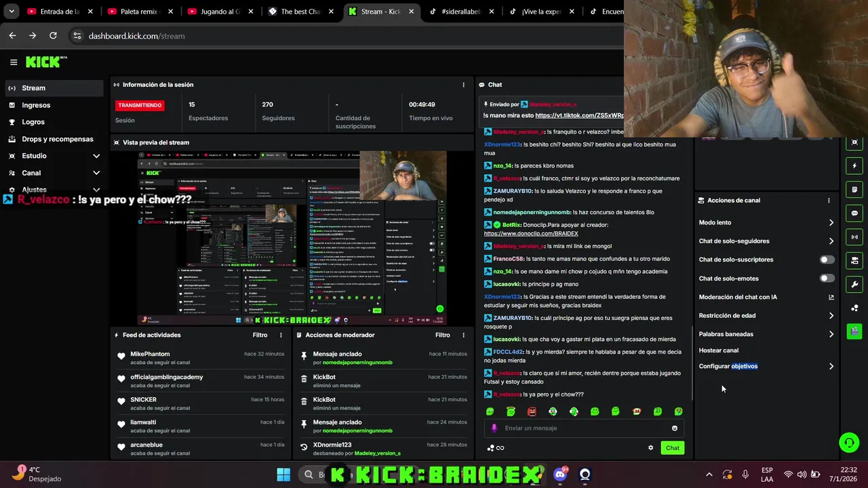This screenshot has width=868, height=488.
Task: Expand Restricción de edad options
Action: point(831,316)
